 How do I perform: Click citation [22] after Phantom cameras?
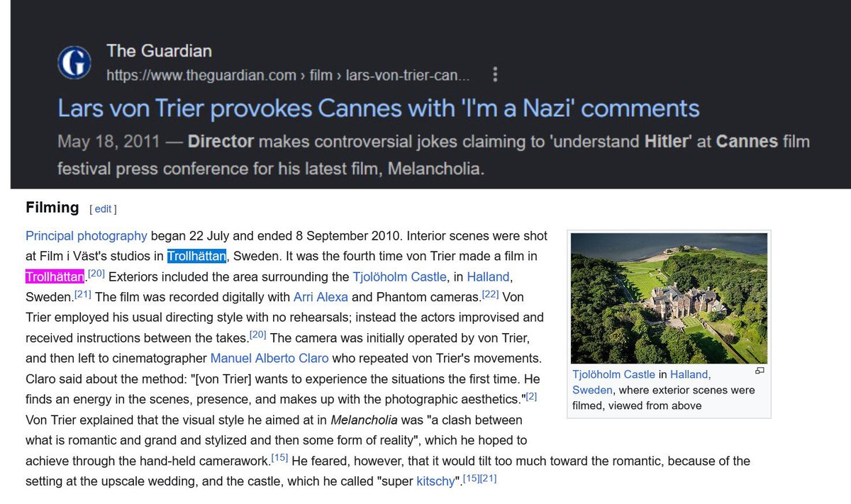click(x=491, y=293)
